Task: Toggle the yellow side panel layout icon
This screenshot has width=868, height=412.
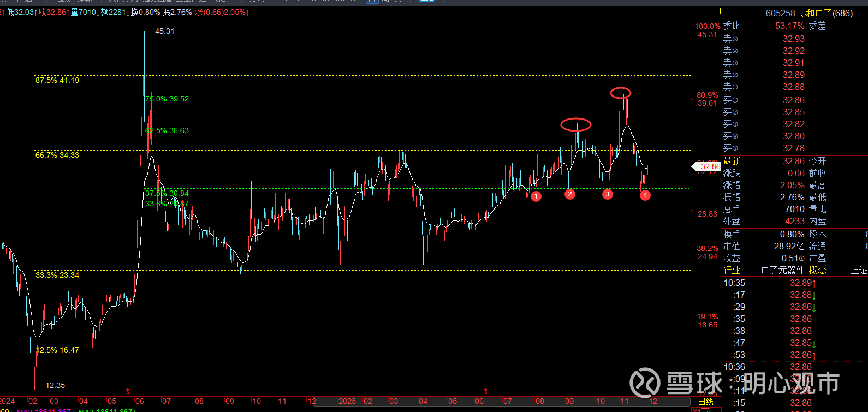Action: point(716,11)
